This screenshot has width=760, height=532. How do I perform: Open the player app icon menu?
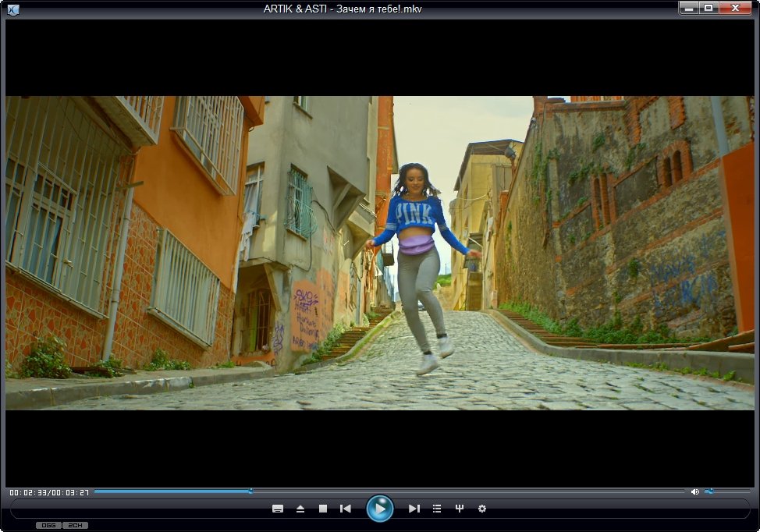tap(13, 9)
